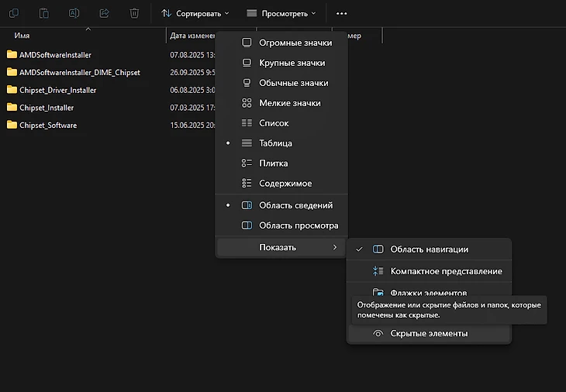Select the 'Область просмотра' pane option

pyautogui.click(x=298, y=225)
